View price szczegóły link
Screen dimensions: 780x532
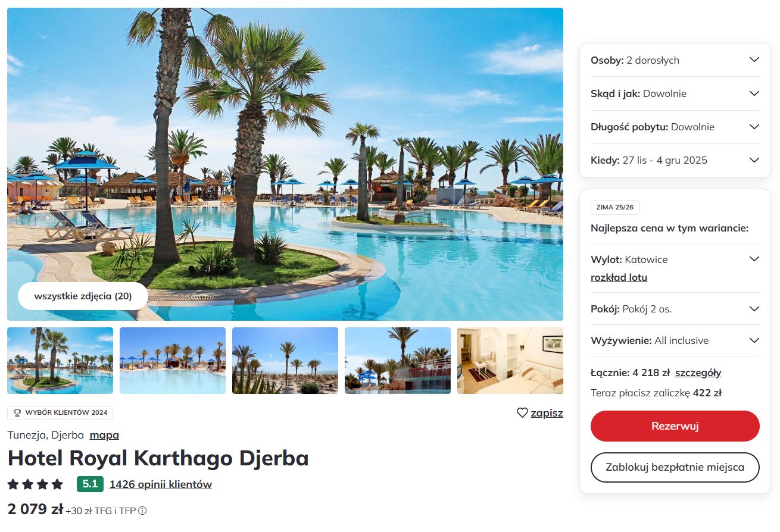point(698,373)
